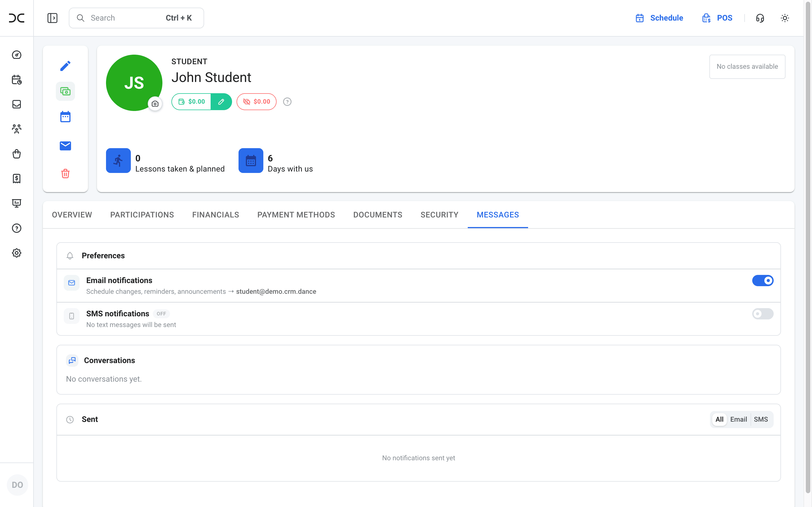Click the Search input field
812x507 pixels.
136,18
